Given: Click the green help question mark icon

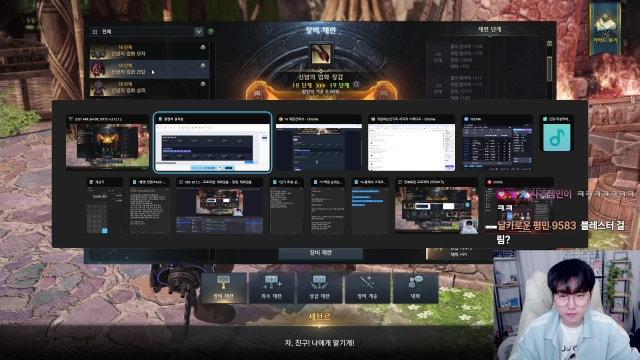Looking at the screenshot, I should [x=211, y=31].
